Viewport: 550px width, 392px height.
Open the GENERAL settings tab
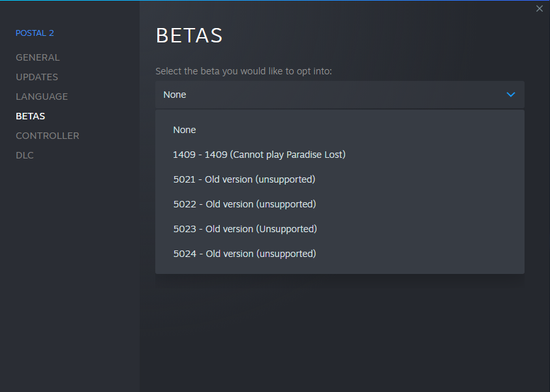click(38, 57)
